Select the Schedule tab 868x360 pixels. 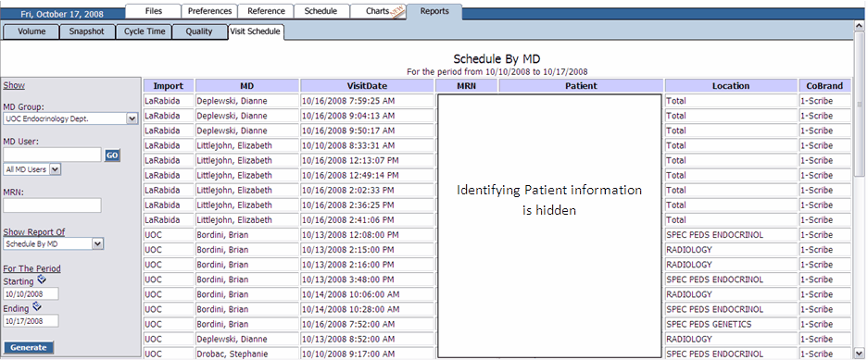pyautogui.click(x=321, y=11)
